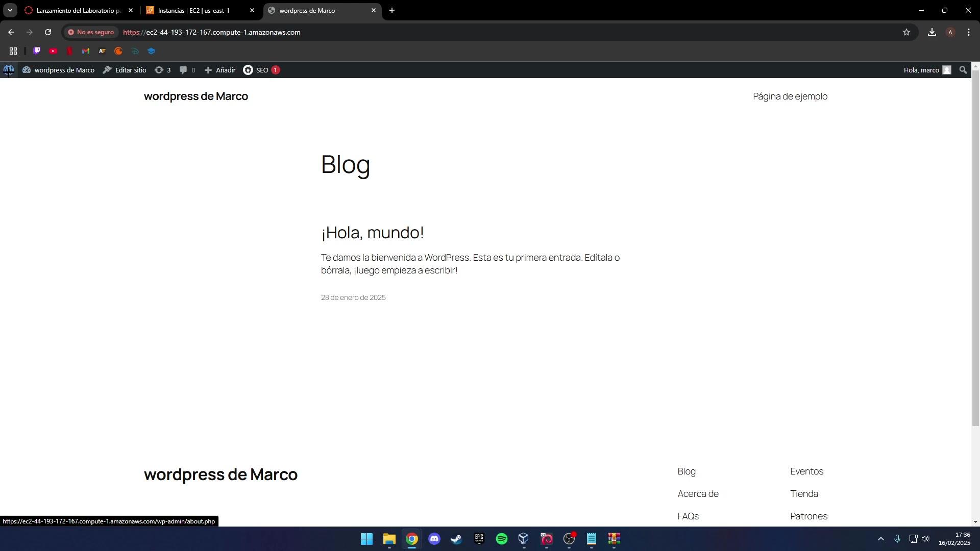The width and height of the screenshot is (980, 551).
Task: Click the No es seguro security chip
Action: click(91, 32)
